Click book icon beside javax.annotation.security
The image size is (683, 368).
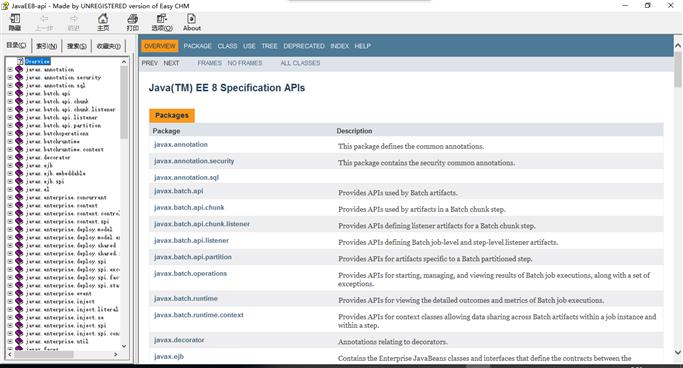19,77
